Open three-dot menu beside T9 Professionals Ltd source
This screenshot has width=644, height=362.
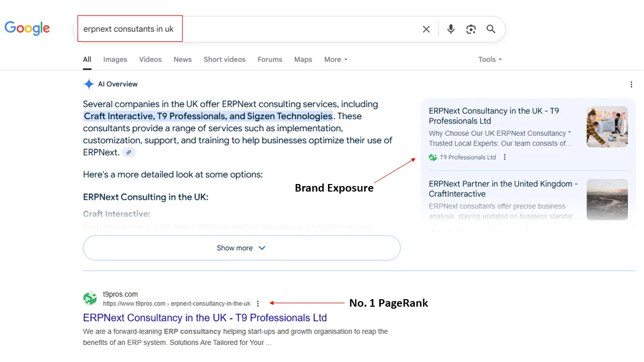pyautogui.click(x=505, y=157)
